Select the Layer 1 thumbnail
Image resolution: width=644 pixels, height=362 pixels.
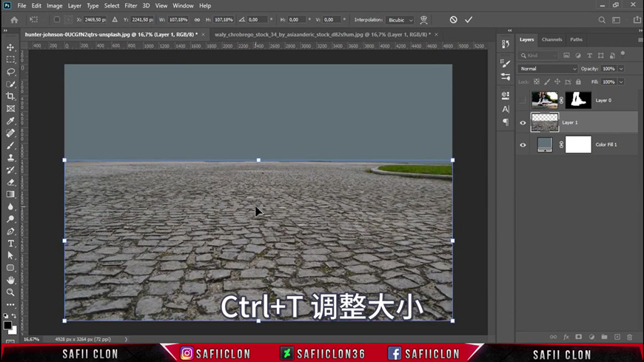[x=545, y=122]
